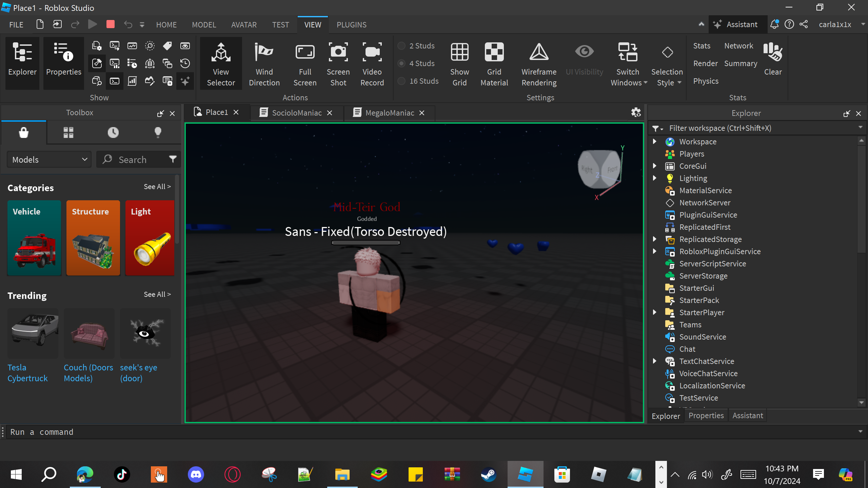Select the 16 Studs radio option
This screenshot has height=488, width=868.
point(401,81)
